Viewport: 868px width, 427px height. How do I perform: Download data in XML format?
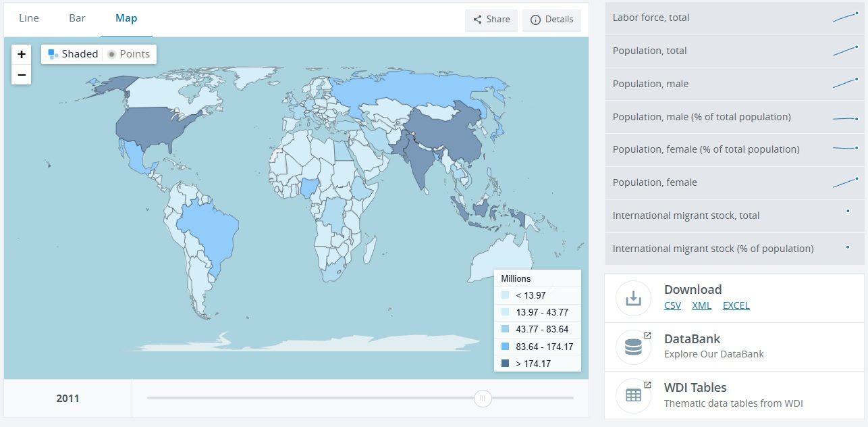pos(701,305)
